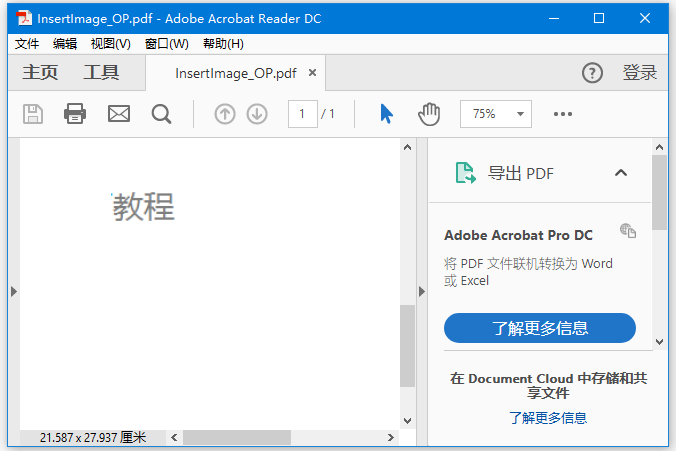
Task: Choose the selection arrow tool
Action: tap(386, 114)
